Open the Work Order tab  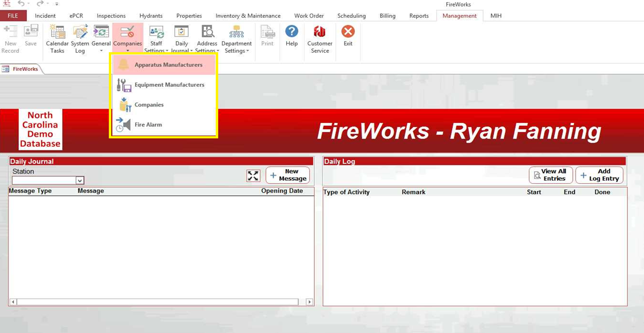[309, 16]
